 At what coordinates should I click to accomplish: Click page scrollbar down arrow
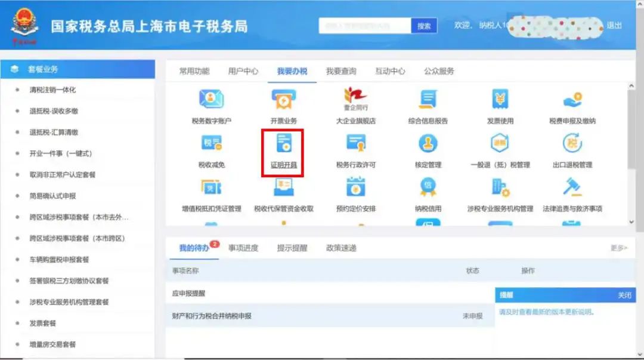pyautogui.click(x=639, y=355)
